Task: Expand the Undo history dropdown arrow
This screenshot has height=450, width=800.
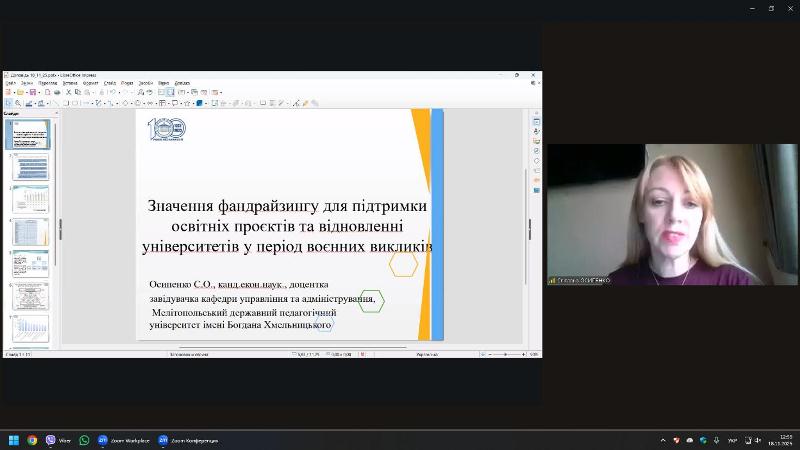Action: [x=119, y=92]
